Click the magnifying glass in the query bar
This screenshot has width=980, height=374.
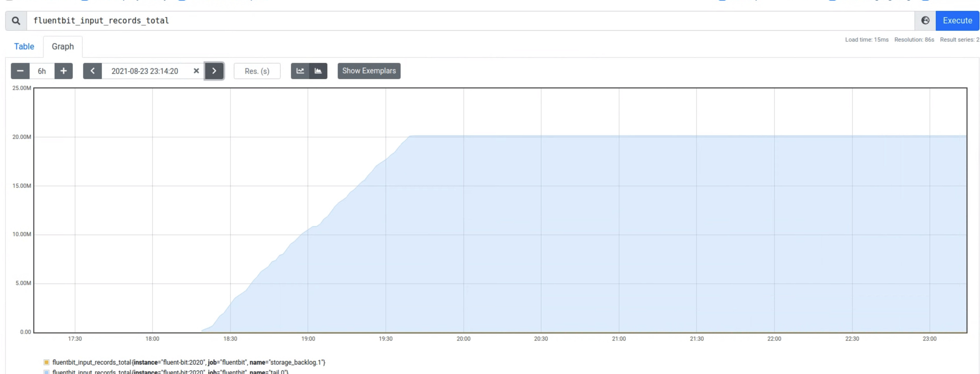pyautogui.click(x=16, y=21)
